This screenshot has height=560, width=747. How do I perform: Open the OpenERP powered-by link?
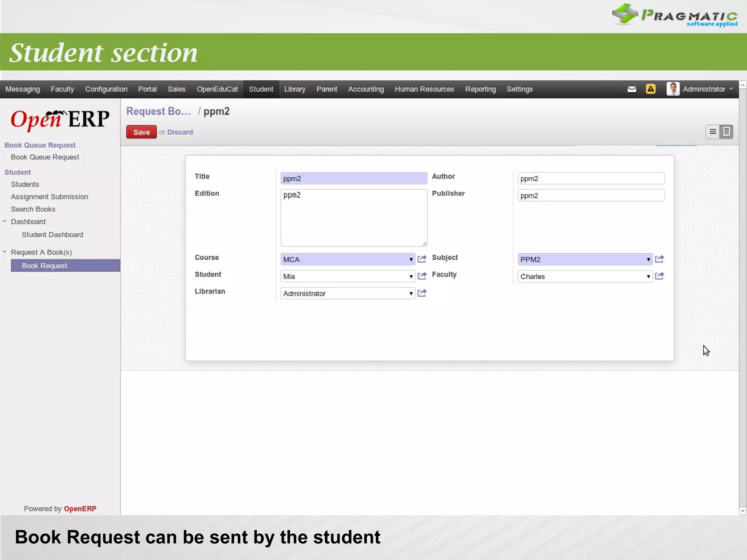(x=80, y=509)
